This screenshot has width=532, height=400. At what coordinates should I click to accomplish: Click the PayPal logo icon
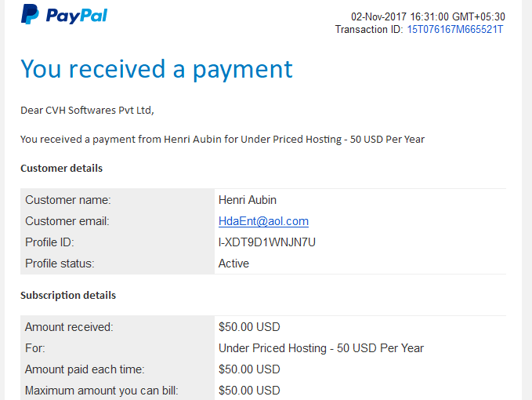(x=30, y=14)
